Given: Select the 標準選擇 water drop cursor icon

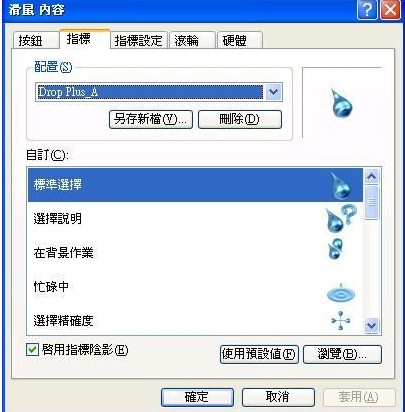Looking at the screenshot, I should pos(341,186).
